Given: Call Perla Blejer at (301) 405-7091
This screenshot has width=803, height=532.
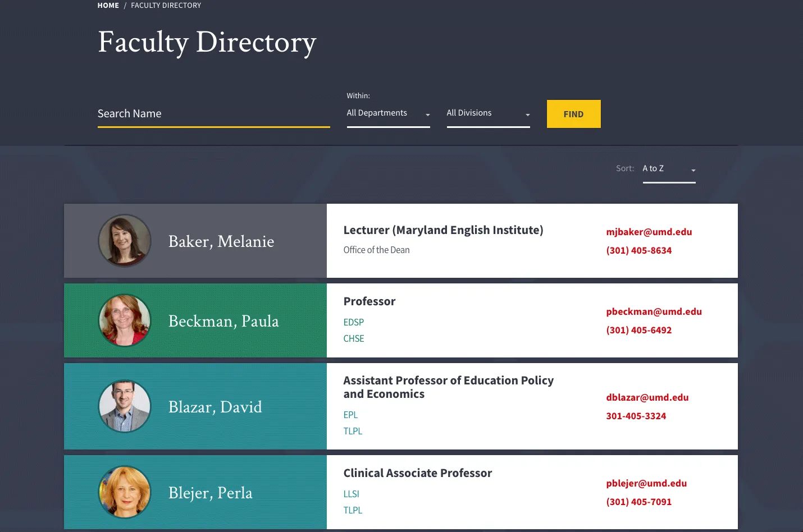Looking at the screenshot, I should 638,502.
